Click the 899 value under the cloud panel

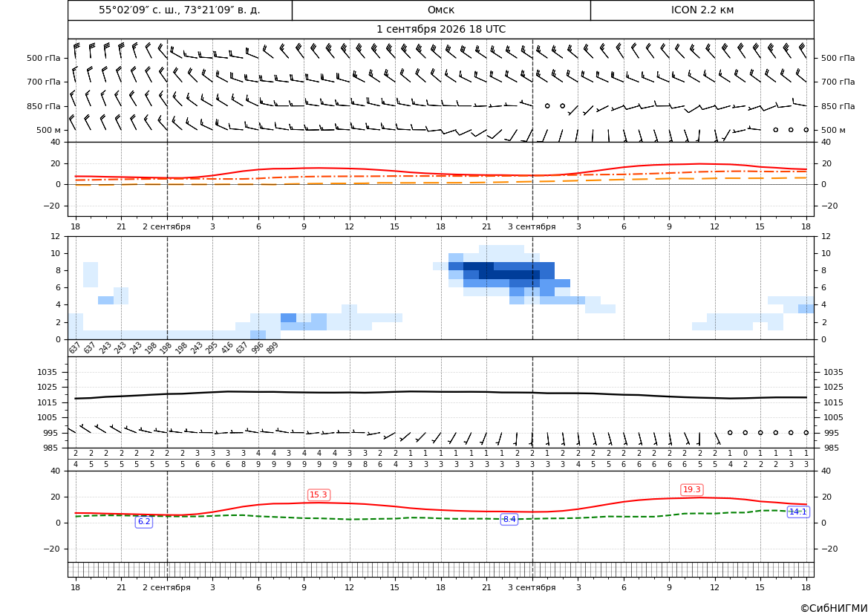[x=272, y=347]
